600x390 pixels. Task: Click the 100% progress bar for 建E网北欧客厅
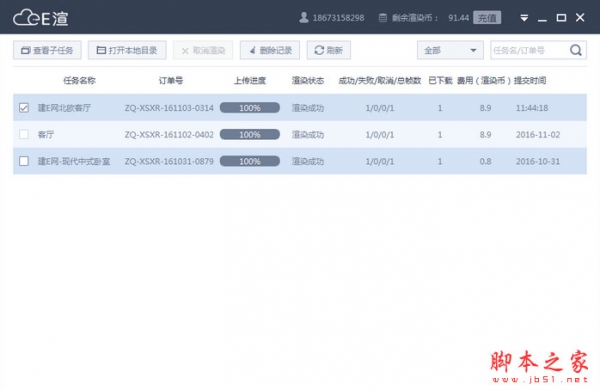tap(250, 108)
